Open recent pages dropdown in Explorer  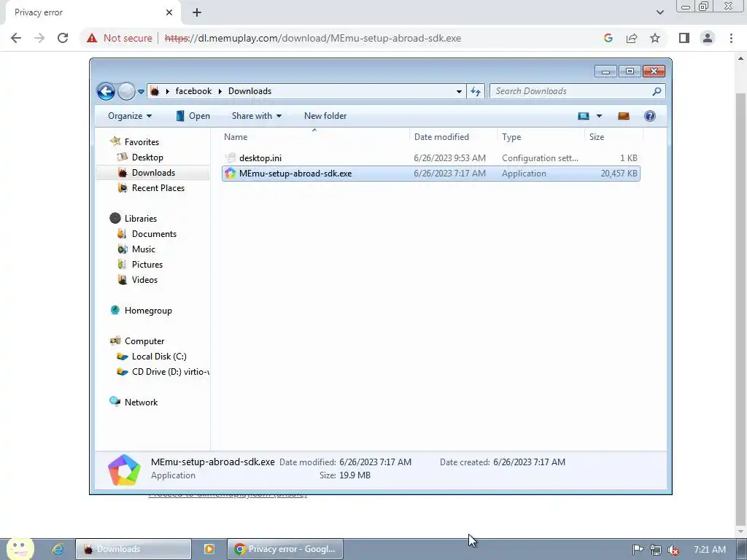[141, 91]
